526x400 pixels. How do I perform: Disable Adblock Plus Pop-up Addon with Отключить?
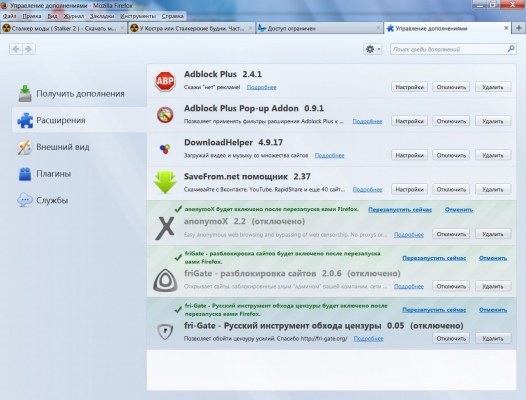(451, 121)
